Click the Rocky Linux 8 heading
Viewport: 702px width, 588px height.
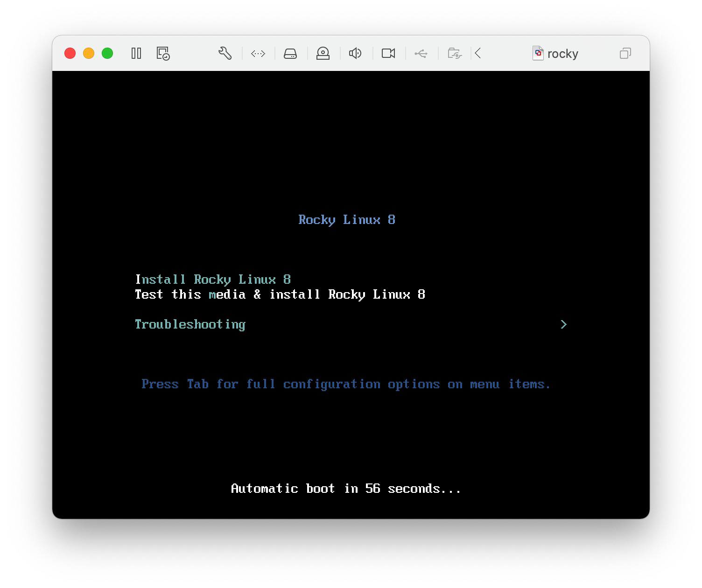(x=347, y=220)
